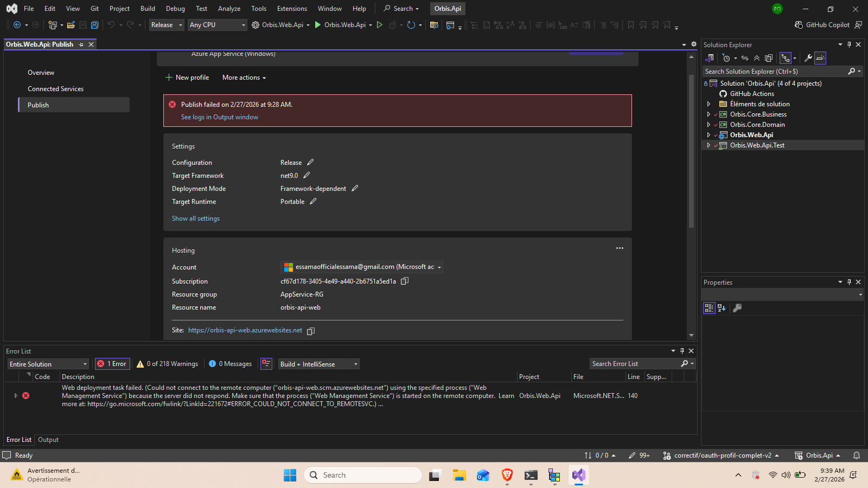Toggle pin on Orbis.Web.Api: Publish tab
868x488 pixels.
pyautogui.click(x=81, y=44)
